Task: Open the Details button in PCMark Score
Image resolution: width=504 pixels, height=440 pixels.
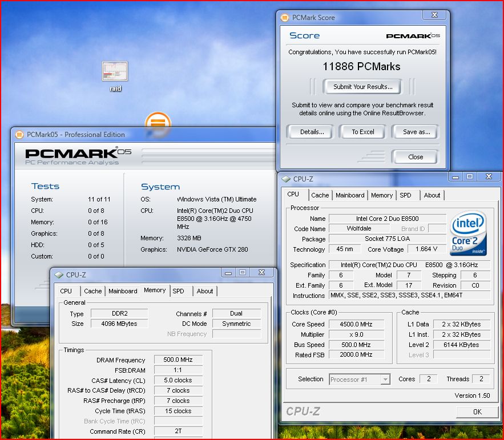Action: pyautogui.click(x=312, y=132)
